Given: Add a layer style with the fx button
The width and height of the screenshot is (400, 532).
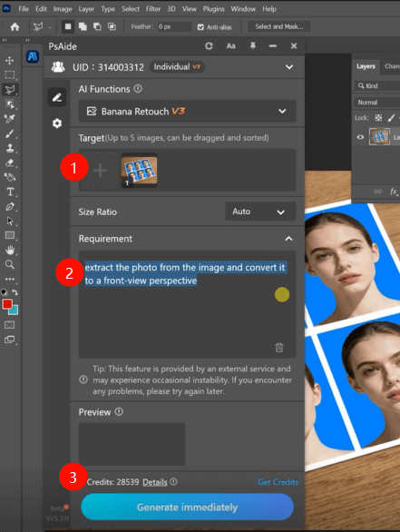Looking at the screenshot, I should click(394, 192).
